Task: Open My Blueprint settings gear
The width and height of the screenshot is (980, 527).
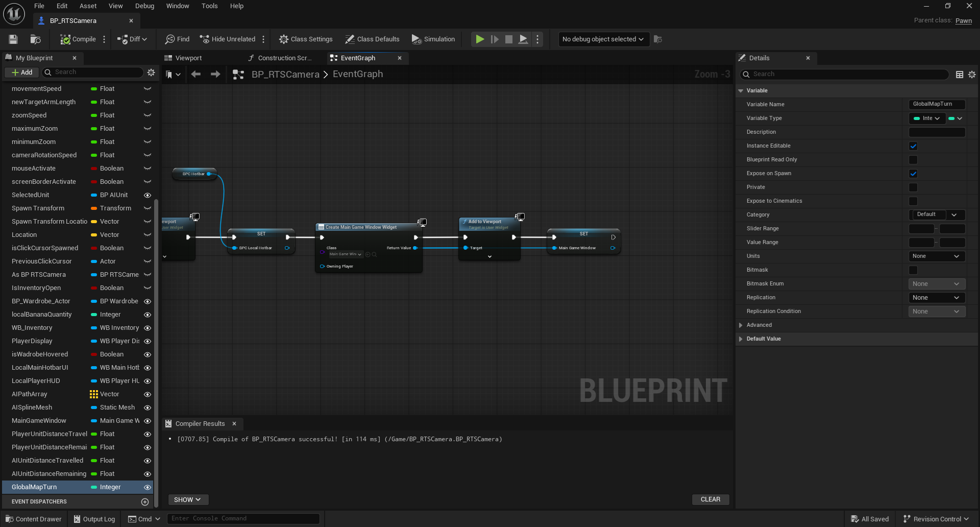Action: coord(151,73)
